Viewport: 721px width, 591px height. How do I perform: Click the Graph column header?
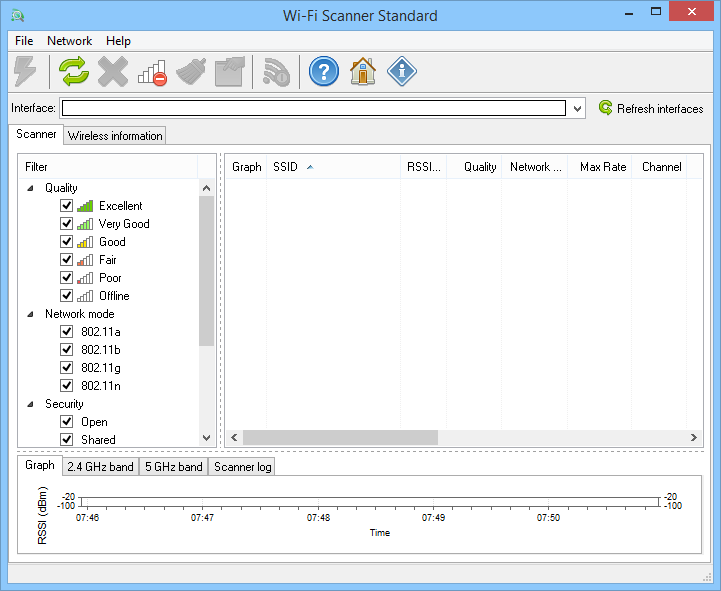click(246, 167)
